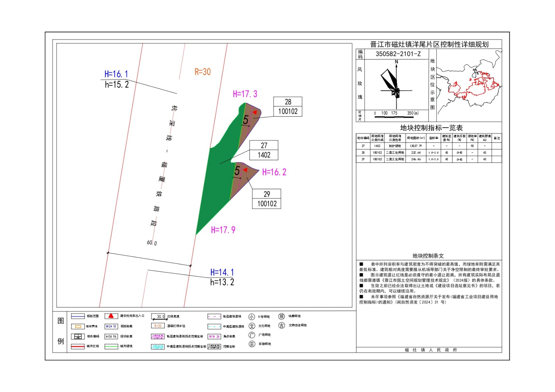Click the plot 29 code label box
Screen dimensions: 555x392
click(266, 199)
